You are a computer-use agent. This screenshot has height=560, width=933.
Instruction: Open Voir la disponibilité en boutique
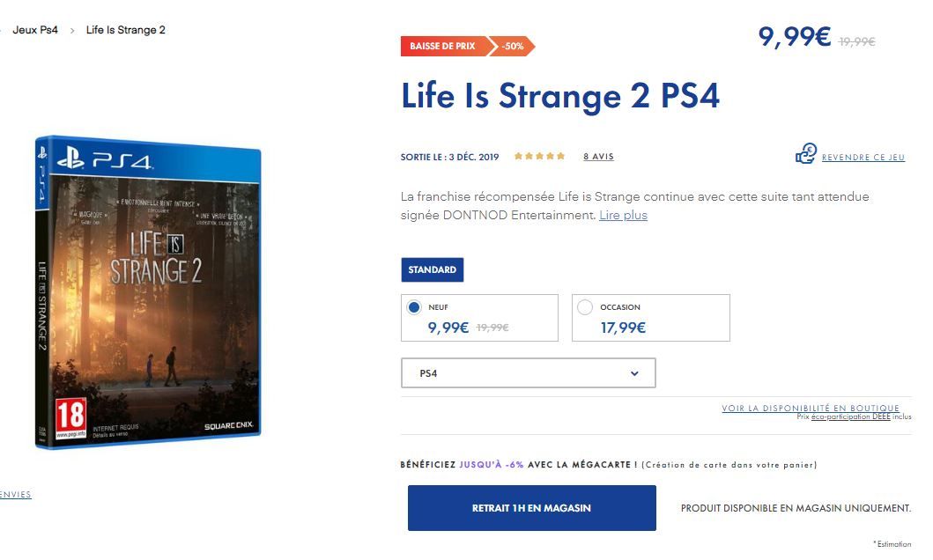point(811,408)
